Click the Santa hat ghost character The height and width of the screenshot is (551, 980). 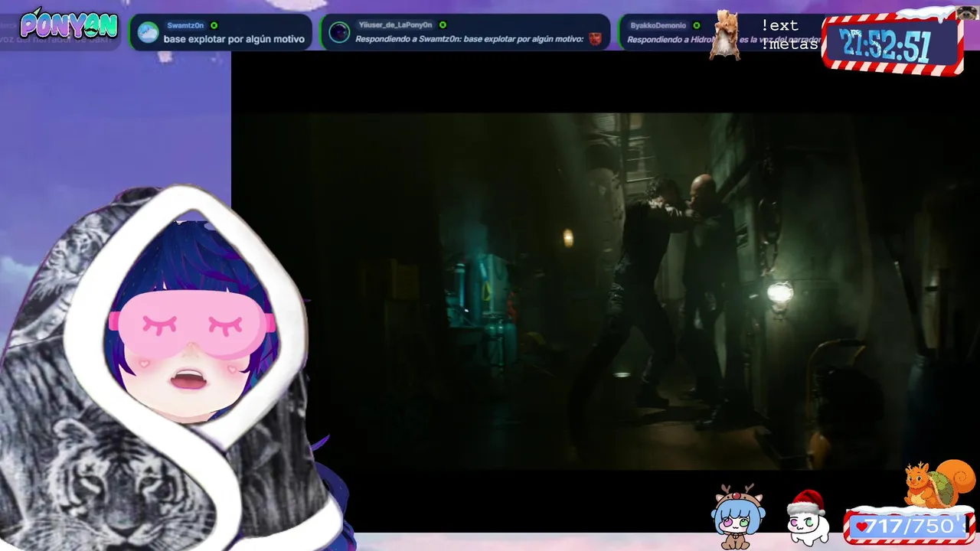pyautogui.click(x=808, y=518)
